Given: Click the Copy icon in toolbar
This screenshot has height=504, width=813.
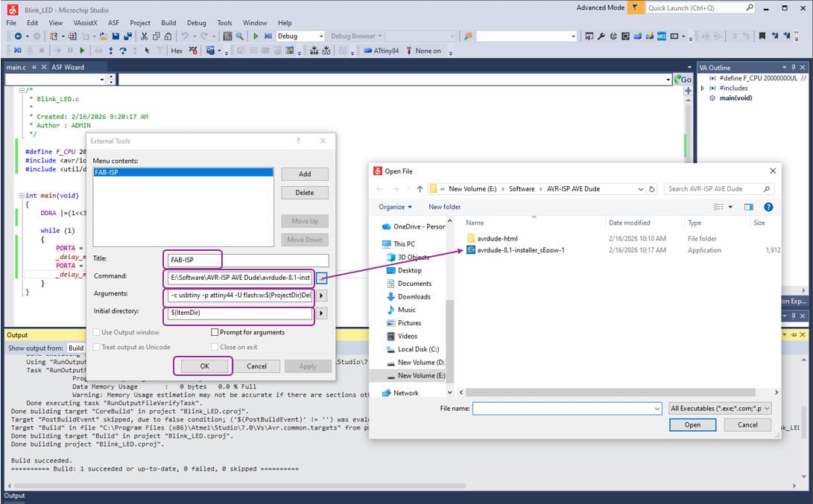Looking at the screenshot, I should 156,36.
